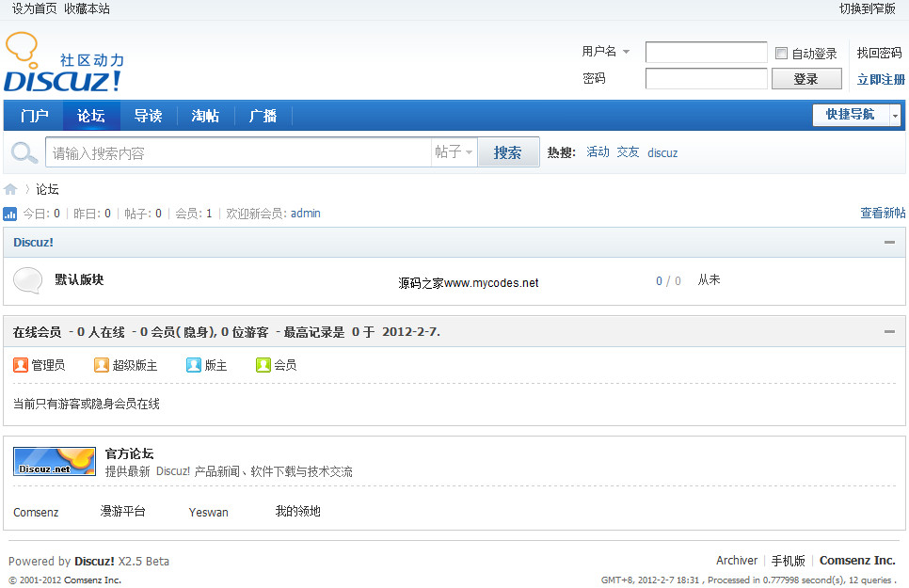The width and height of the screenshot is (909, 588).
Task: Go to the 门户 portal tab
Action: 34,116
